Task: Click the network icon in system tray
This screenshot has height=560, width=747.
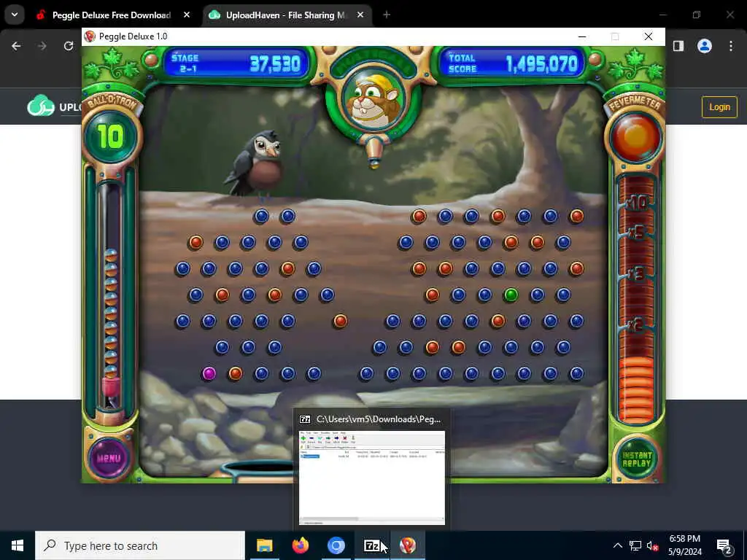Action: click(635, 545)
